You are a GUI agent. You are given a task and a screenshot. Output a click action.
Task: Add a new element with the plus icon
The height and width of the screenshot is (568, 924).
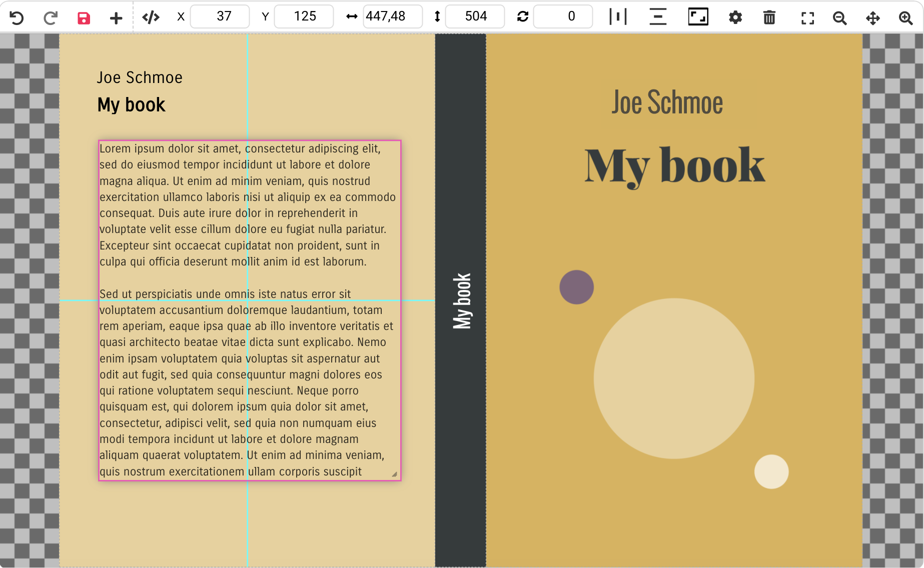tap(116, 17)
